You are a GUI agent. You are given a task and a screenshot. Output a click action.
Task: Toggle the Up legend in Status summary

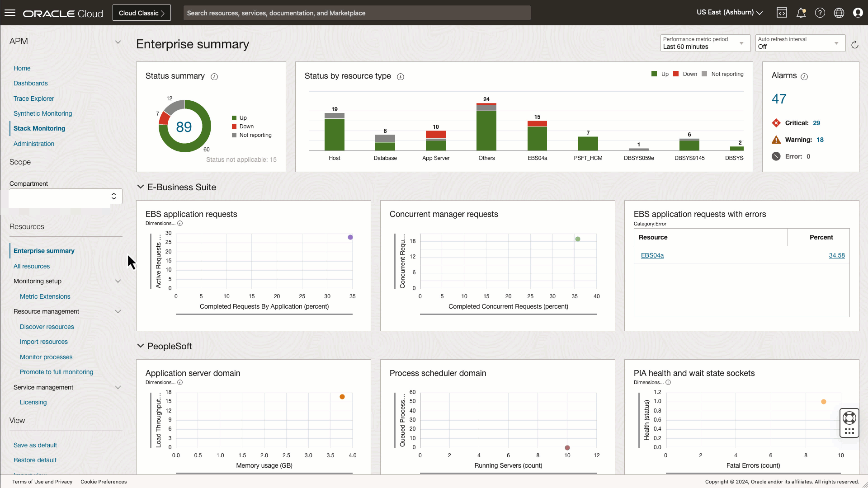tap(239, 118)
